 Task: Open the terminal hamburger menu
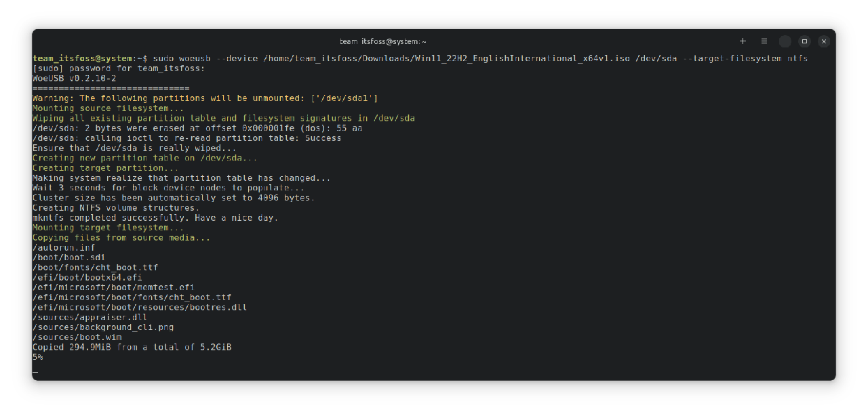(764, 41)
